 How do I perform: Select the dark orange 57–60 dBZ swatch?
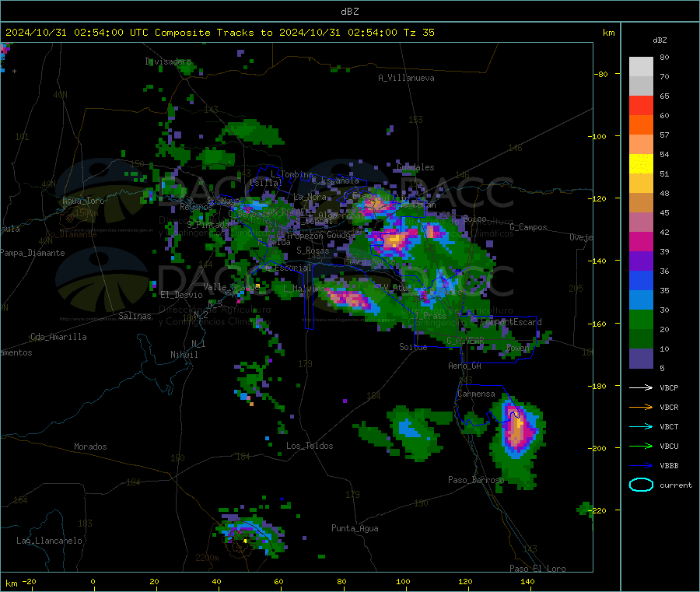641,125
